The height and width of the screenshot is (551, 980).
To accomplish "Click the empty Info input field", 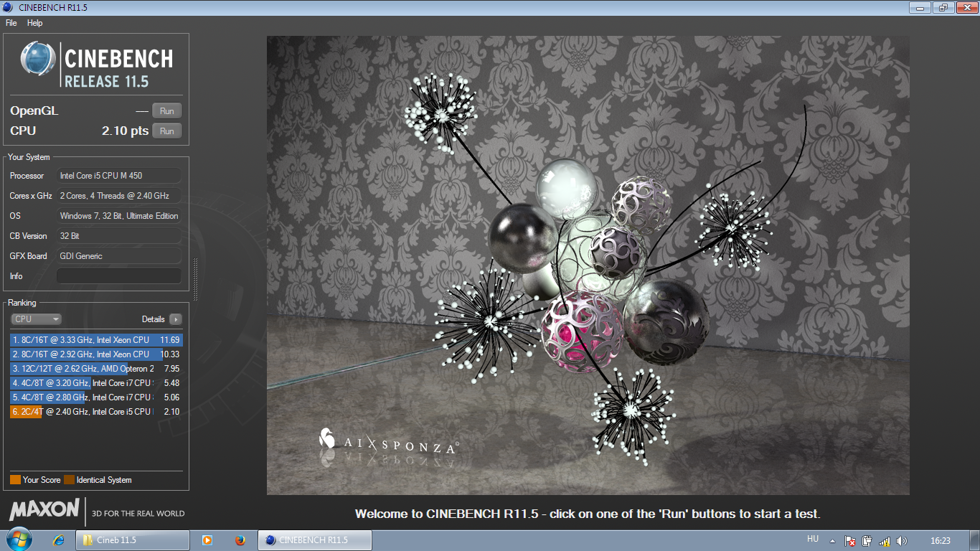I will point(119,276).
